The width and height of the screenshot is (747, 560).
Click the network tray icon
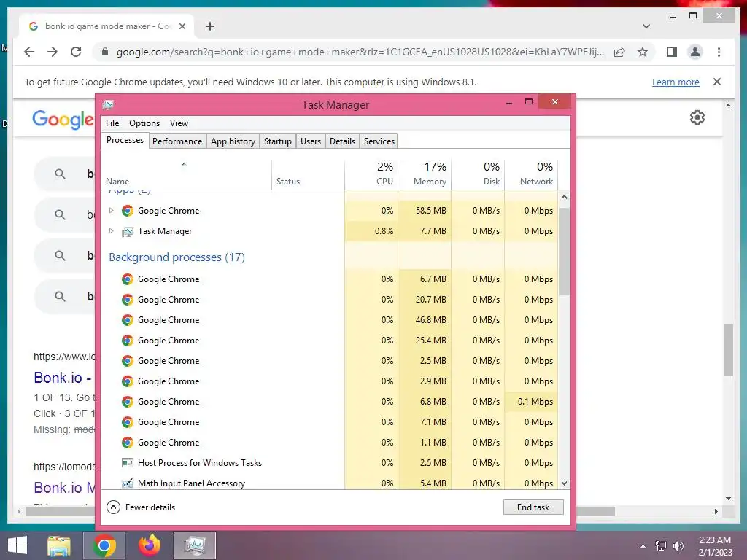(x=661, y=546)
